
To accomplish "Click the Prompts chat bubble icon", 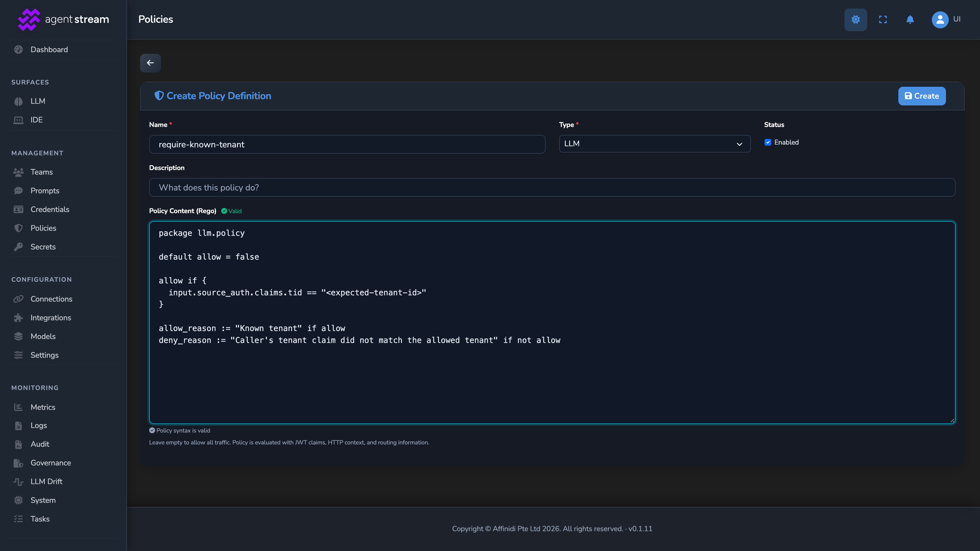I will [x=18, y=190].
